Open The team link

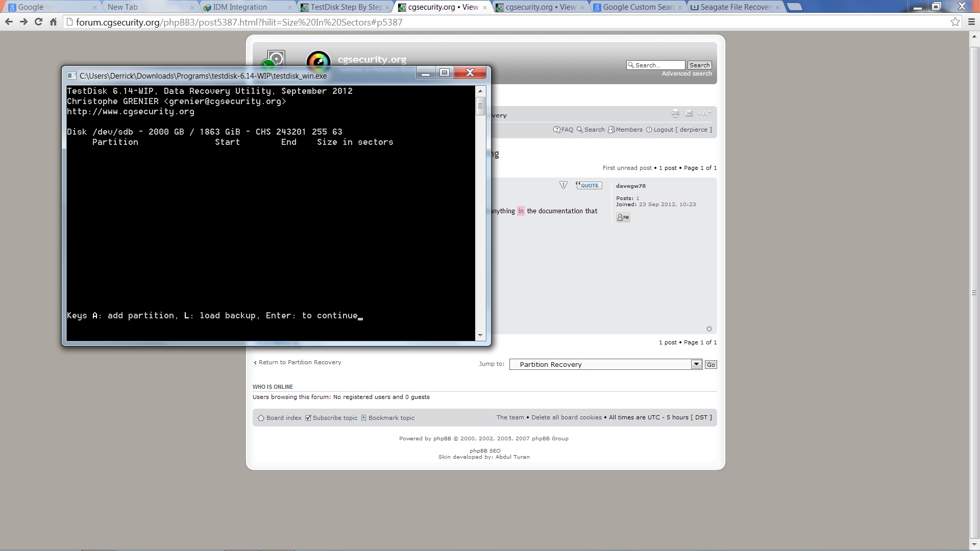[x=510, y=417]
